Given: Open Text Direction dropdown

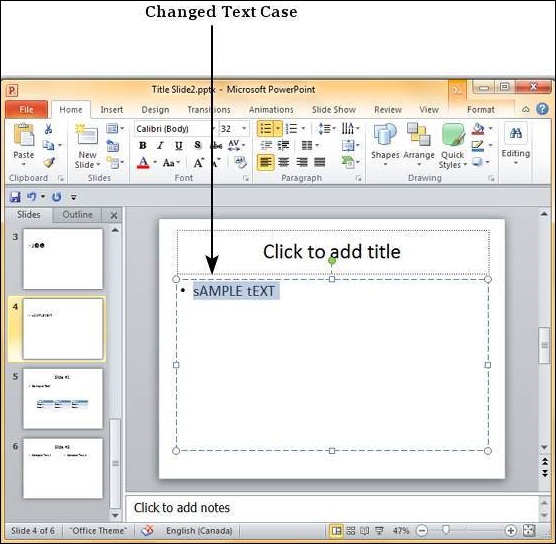Looking at the screenshot, I should tap(350, 128).
